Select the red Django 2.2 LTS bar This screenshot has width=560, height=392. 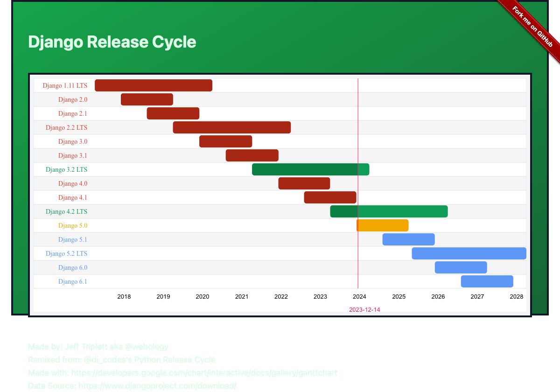pos(231,127)
